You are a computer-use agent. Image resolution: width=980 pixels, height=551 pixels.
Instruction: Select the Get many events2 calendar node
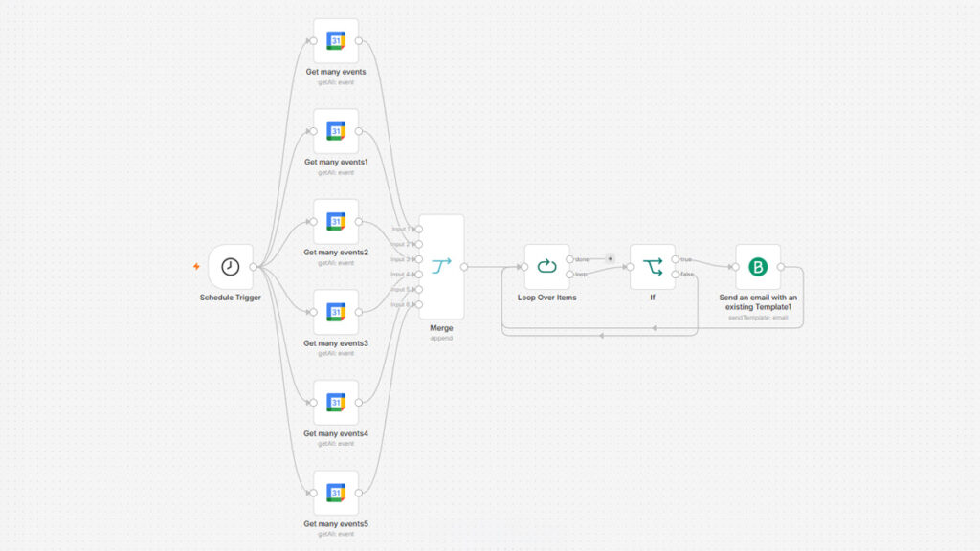[336, 222]
